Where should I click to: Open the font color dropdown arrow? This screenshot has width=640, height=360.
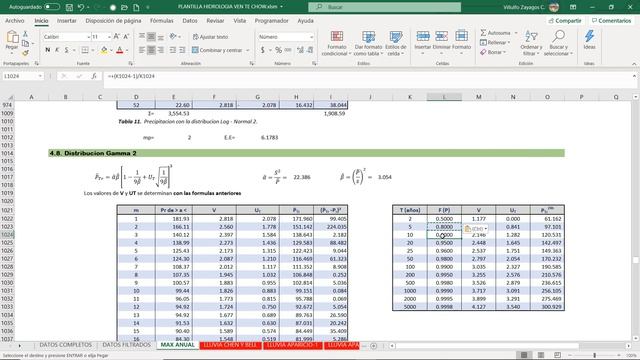pyautogui.click(x=127, y=50)
